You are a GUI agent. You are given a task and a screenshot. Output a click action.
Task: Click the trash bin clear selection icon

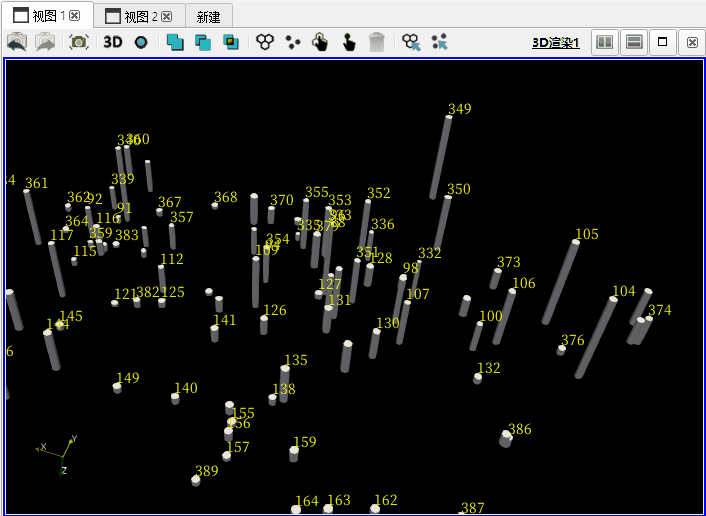tap(376, 42)
